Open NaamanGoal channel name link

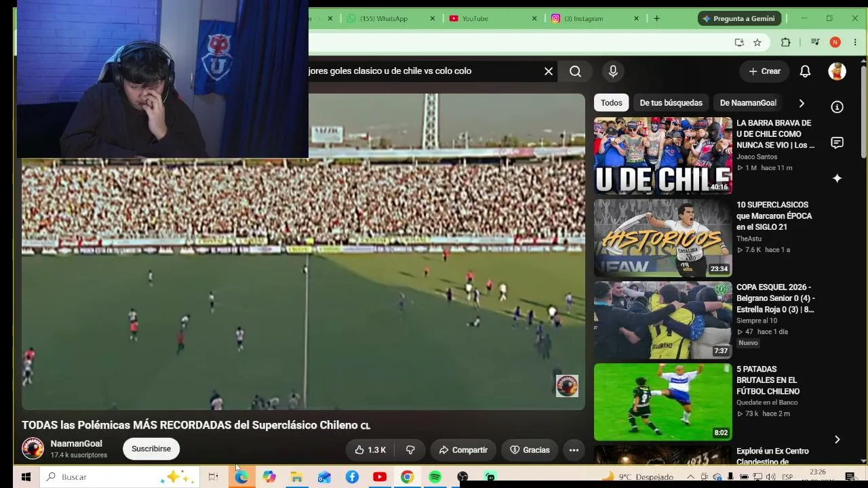[77, 444]
